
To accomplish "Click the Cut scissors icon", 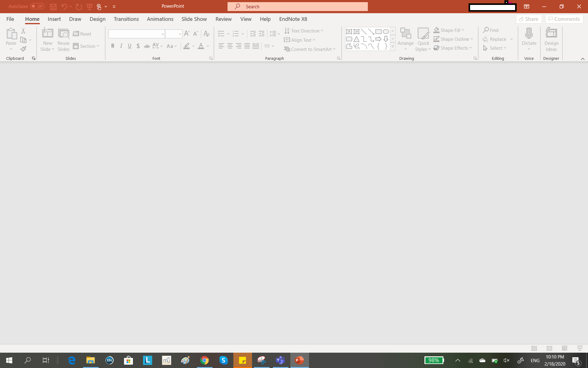I will click(23, 31).
